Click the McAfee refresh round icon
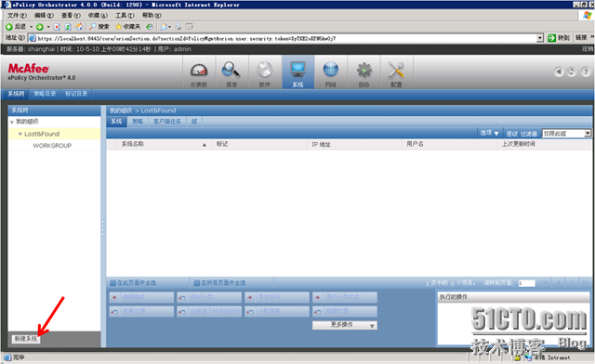 pos(572,71)
